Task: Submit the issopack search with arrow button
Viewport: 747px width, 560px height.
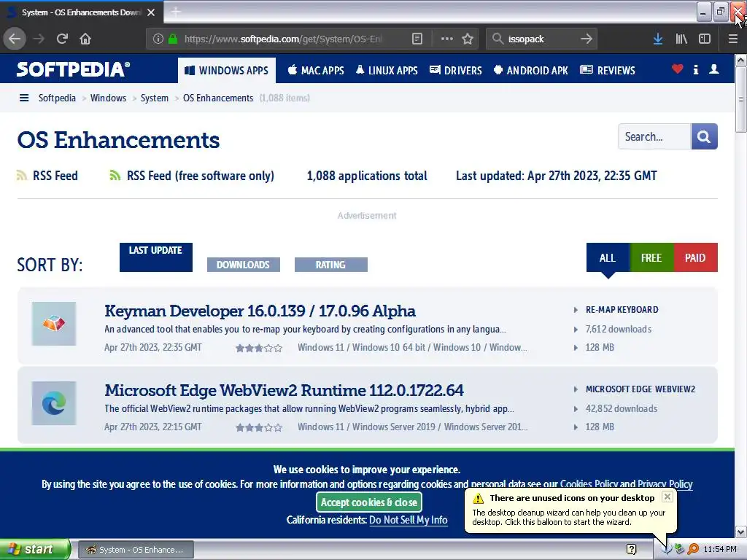Action: (587, 39)
